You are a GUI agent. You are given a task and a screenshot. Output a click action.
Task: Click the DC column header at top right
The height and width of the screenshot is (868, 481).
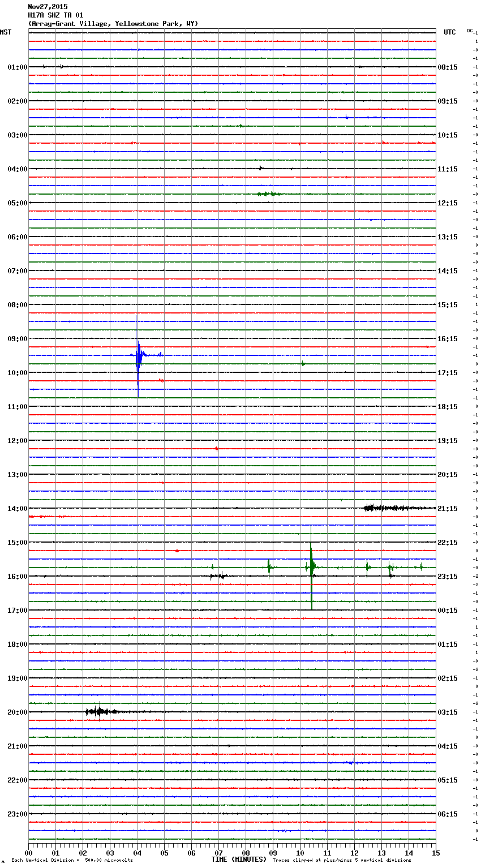471,31
